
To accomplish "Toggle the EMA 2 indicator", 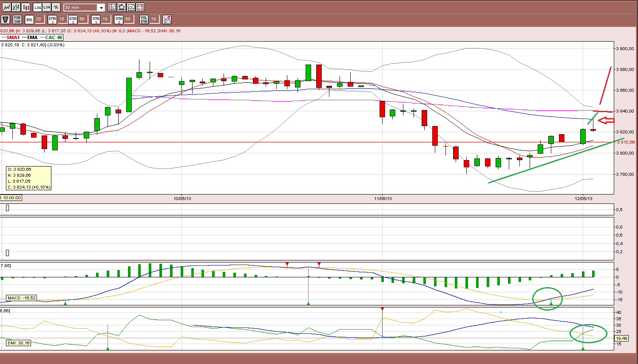I will coord(73,19).
